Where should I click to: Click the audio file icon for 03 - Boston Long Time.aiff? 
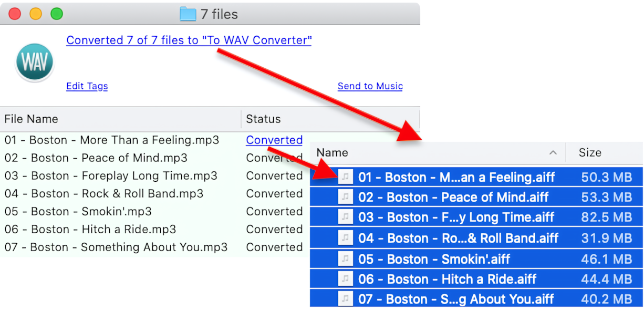pyautogui.click(x=346, y=217)
